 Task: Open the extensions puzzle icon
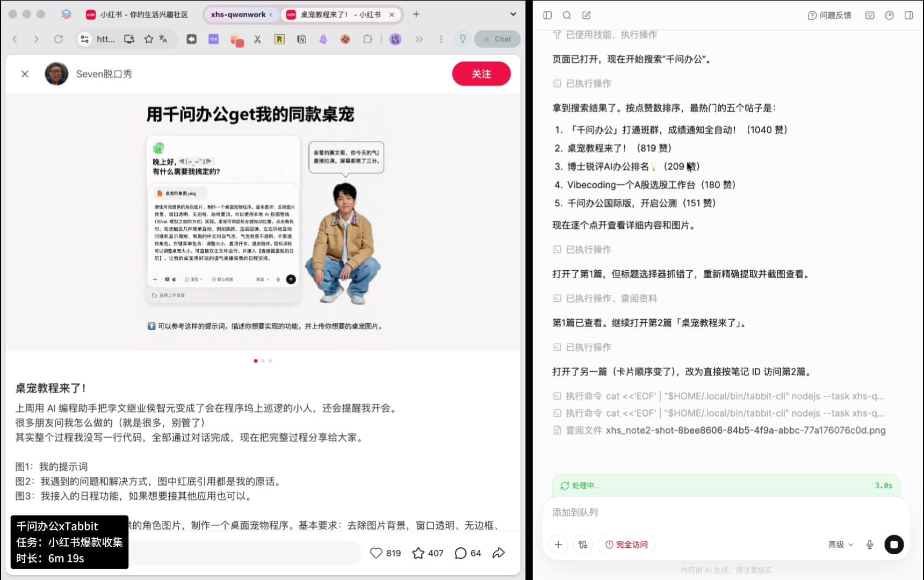pos(367,39)
